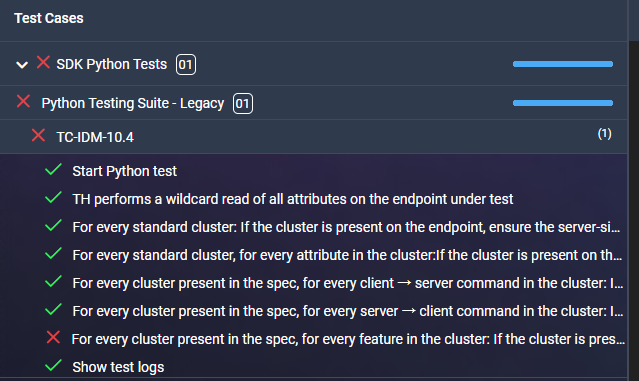Click checkmark beside server-side cluster step
Screen dimensions: 639x381
coord(53,225)
